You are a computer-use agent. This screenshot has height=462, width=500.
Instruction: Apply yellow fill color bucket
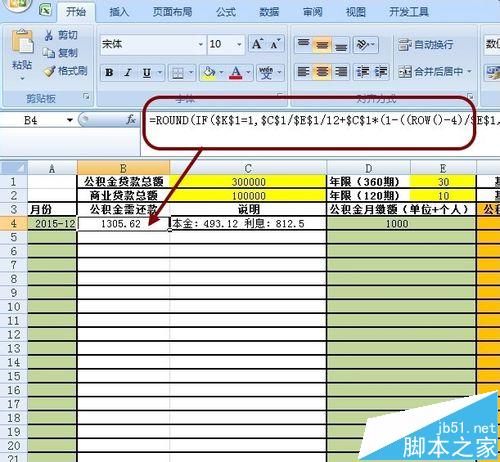tap(209, 73)
